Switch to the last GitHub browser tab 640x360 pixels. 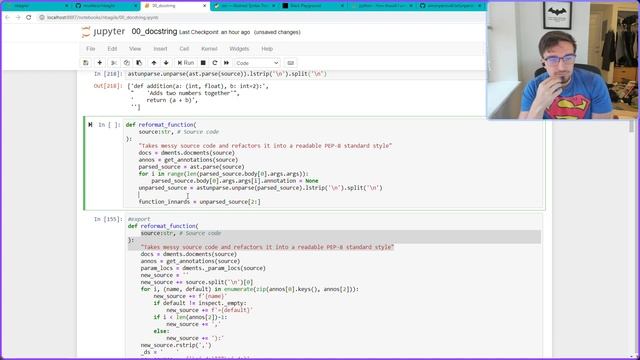pos(451,6)
